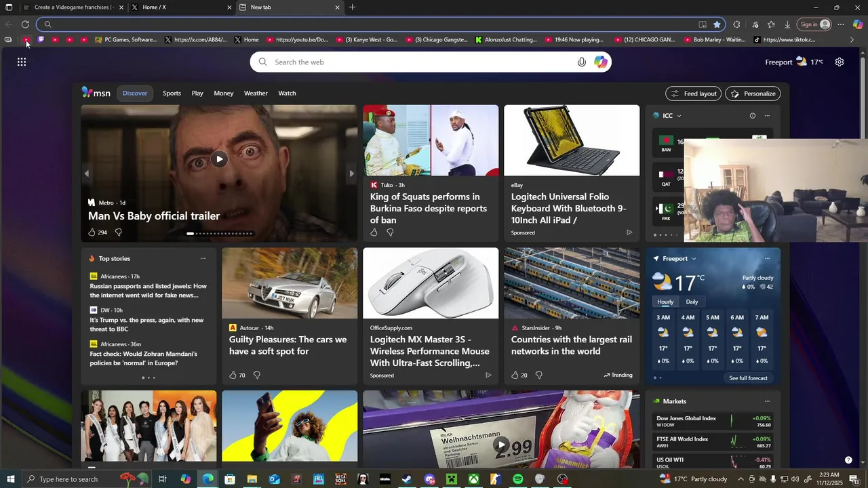Open Settings and more three-dot menu
Image resolution: width=868 pixels, height=488 pixels.
coord(841,24)
